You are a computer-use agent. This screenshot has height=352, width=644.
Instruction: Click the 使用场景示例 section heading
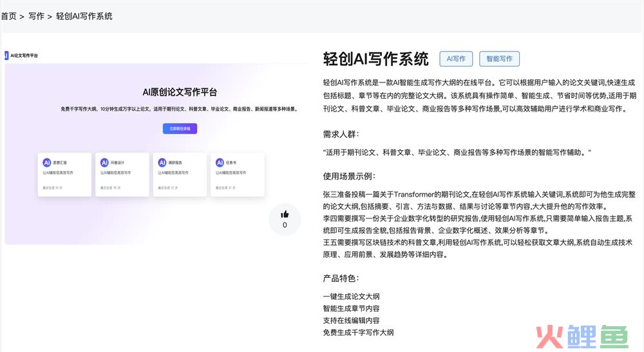coord(349,177)
